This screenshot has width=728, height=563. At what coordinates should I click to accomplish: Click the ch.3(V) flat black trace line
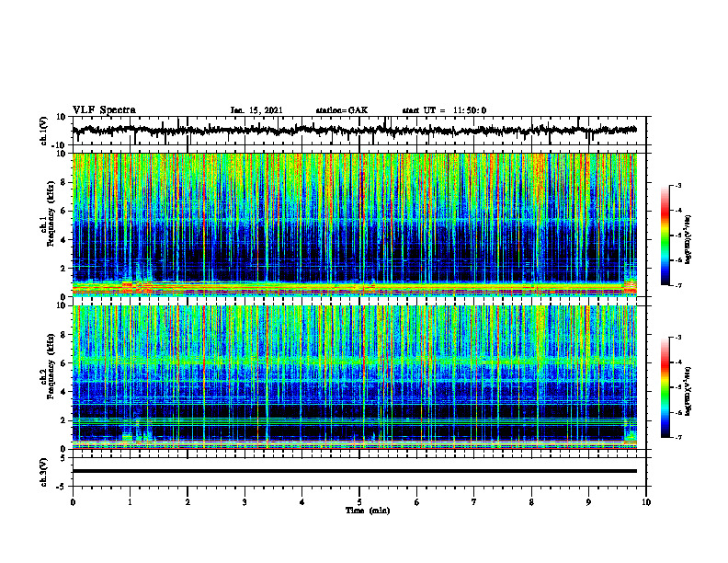pyautogui.click(x=355, y=471)
